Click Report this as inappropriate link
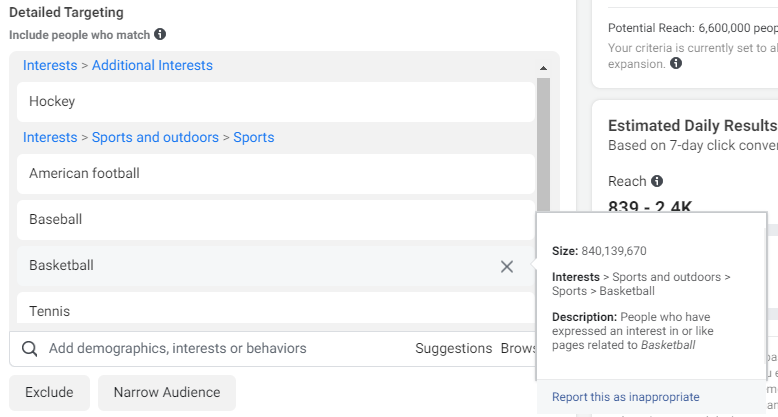Image resolution: width=778 pixels, height=417 pixels. [x=625, y=397]
